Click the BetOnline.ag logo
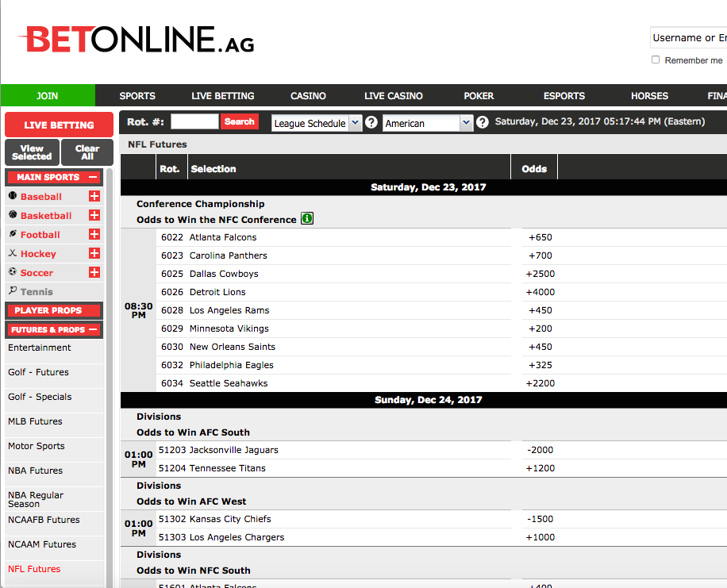The height and width of the screenshot is (588, 727). pos(136,40)
